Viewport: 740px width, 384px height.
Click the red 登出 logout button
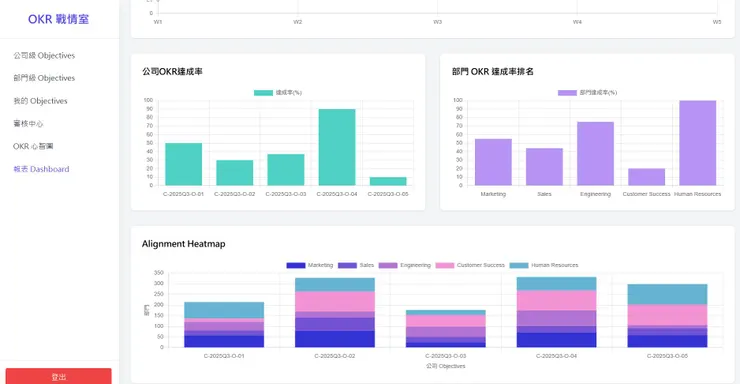(x=59, y=376)
